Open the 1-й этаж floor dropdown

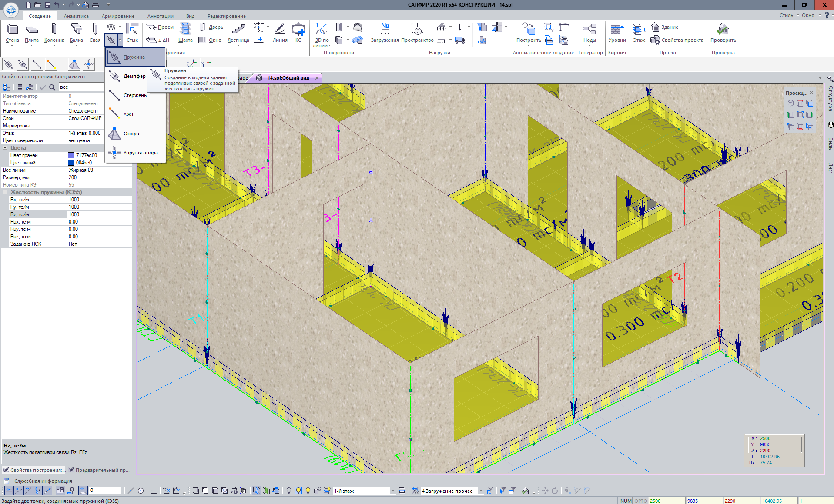392,491
